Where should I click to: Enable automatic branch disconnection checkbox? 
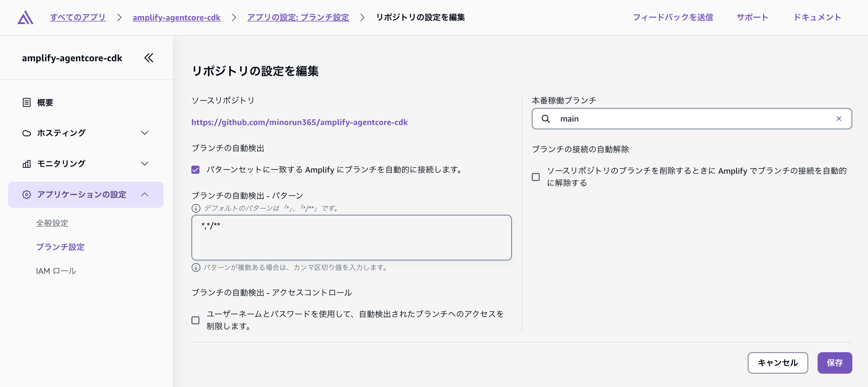[536, 176]
